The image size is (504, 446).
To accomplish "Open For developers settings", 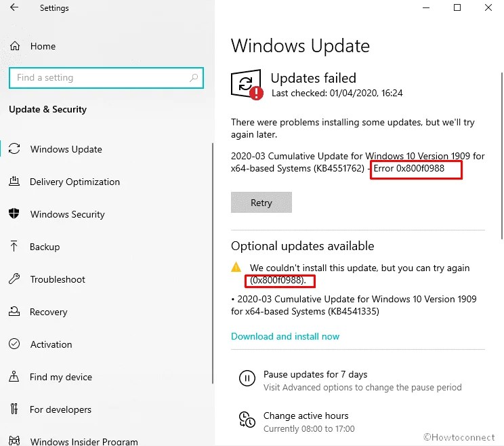I will [x=60, y=409].
